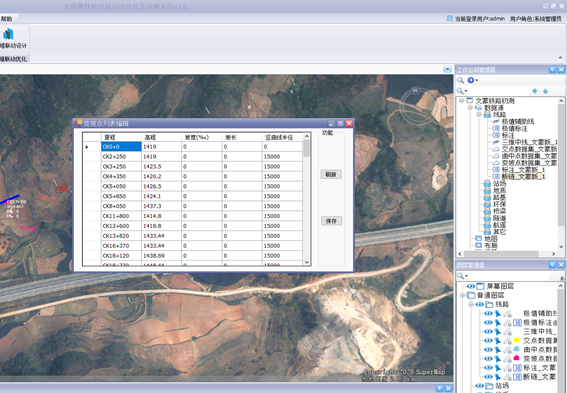
Task: Click the lock/edit icon on the 三维中线 layer row
Action: point(507,332)
